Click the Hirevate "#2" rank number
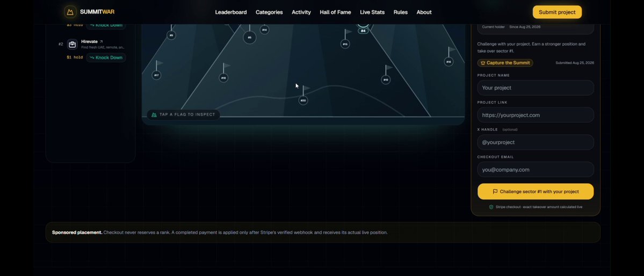The width and height of the screenshot is (644, 276). pos(61,45)
